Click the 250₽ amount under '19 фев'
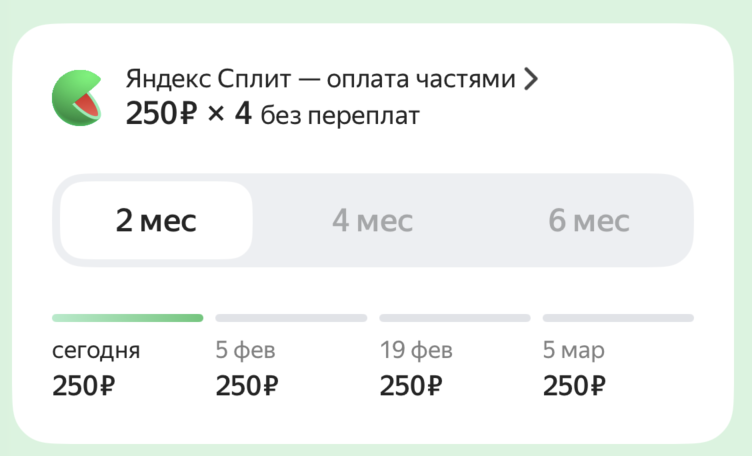 [411, 386]
